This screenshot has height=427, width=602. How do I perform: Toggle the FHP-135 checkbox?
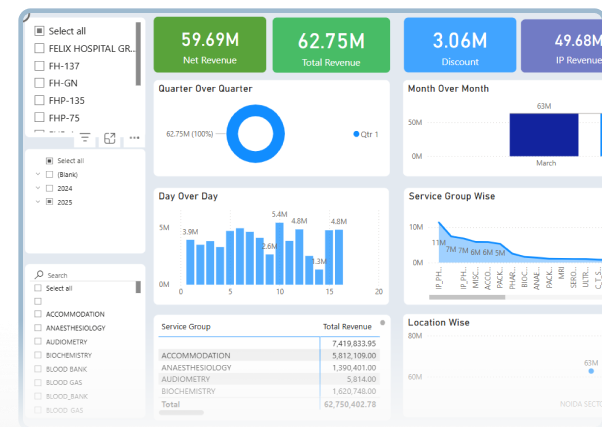click(x=39, y=100)
